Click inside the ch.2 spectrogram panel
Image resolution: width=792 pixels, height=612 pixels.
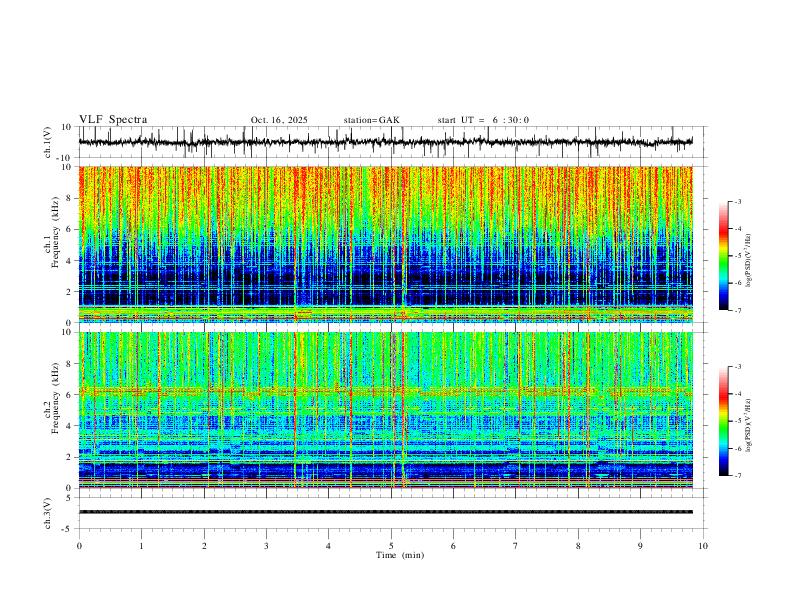pos(385,410)
